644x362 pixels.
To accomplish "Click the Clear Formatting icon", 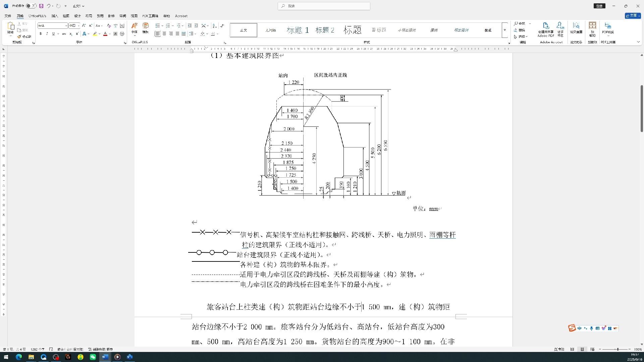I will 109,25.
